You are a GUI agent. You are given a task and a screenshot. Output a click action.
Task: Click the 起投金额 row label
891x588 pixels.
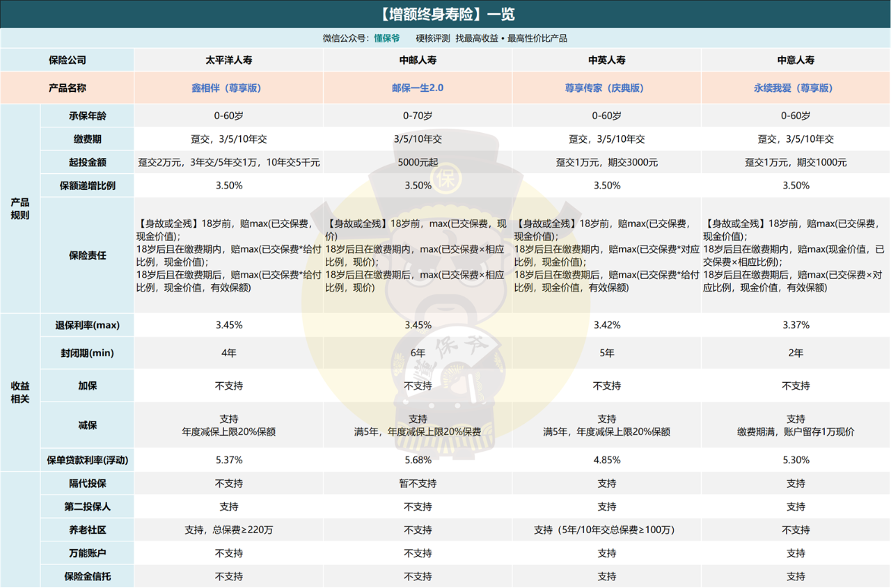87,162
